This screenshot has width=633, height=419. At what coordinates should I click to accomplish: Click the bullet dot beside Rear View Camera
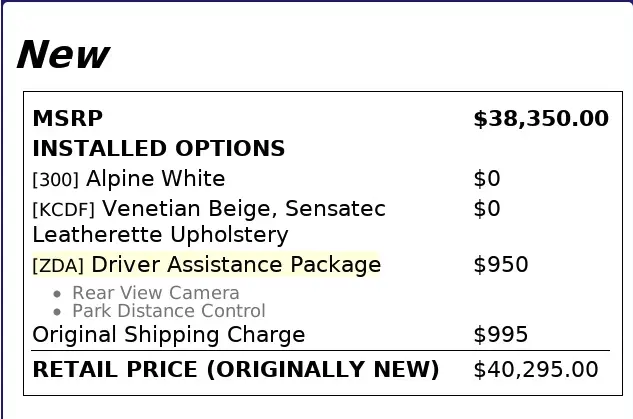pyautogui.click(x=57, y=294)
